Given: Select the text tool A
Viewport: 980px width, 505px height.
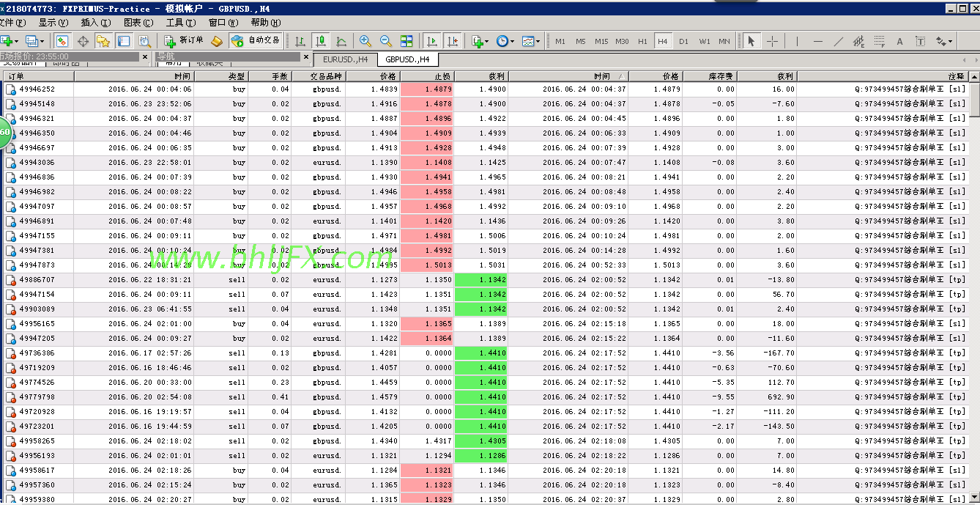Looking at the screenshot, I should pyautogui.click(x=900, y=41).
